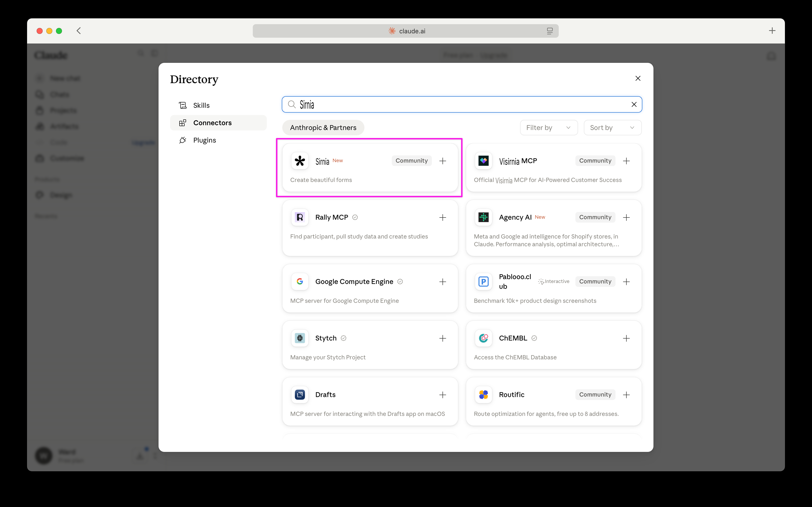Add the Sirnia connector with plus icon
The width and height of the screenshot is (812, 507).
[442, 161]
